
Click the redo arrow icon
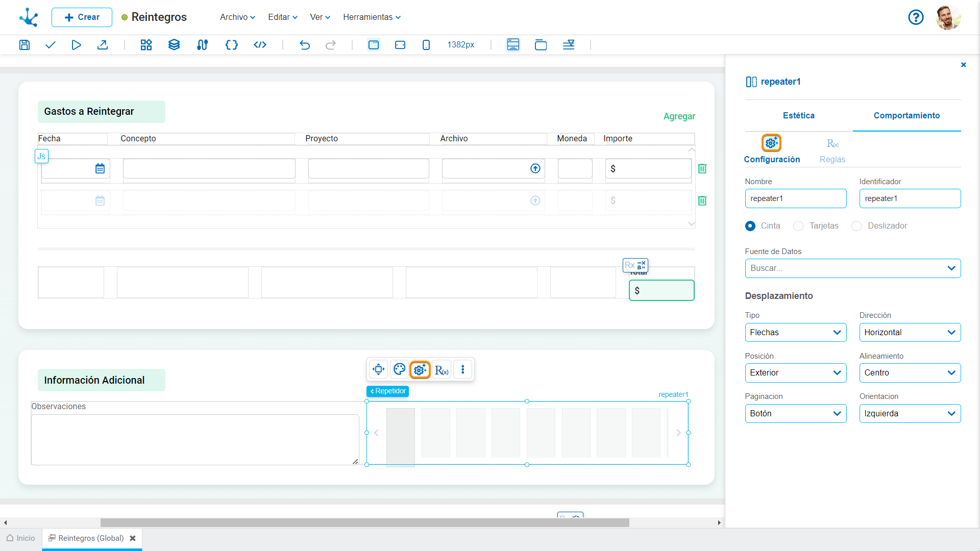pyautogui.click(x=331, y=45)
